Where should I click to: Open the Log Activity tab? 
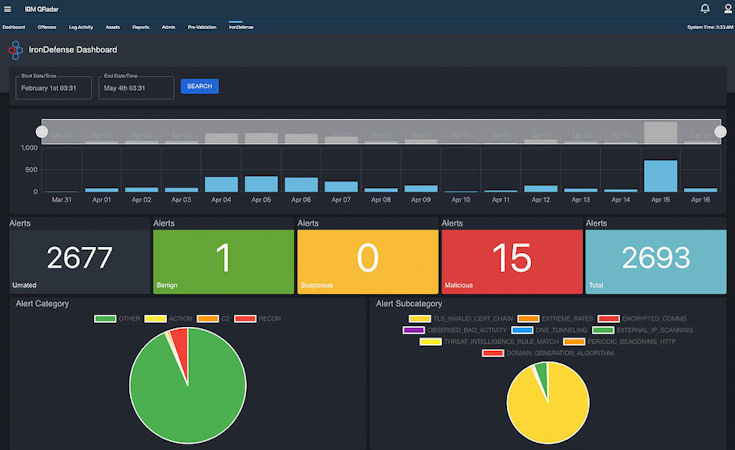(81, 27)
